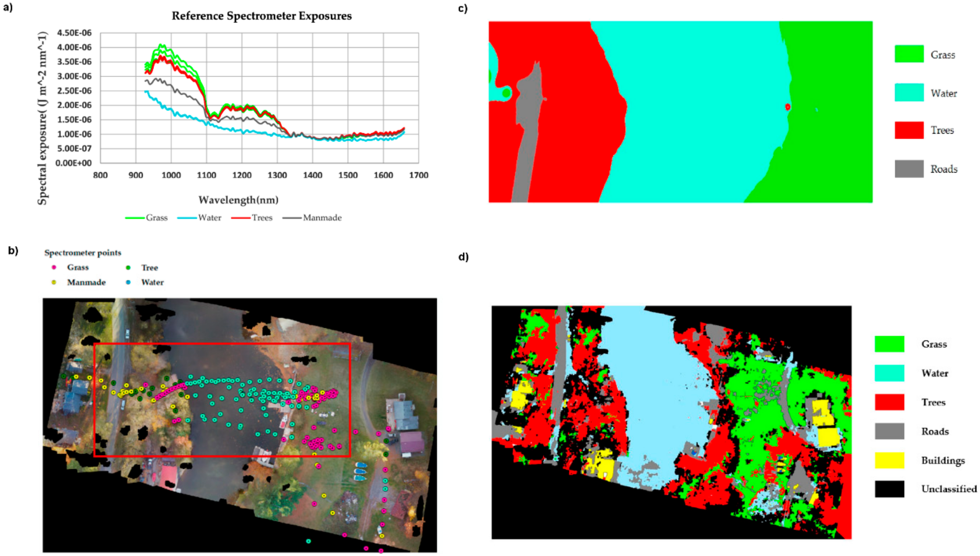Click the Grass green swatch in panel d legend
The image size is (980, 556).
pos(889,344)
